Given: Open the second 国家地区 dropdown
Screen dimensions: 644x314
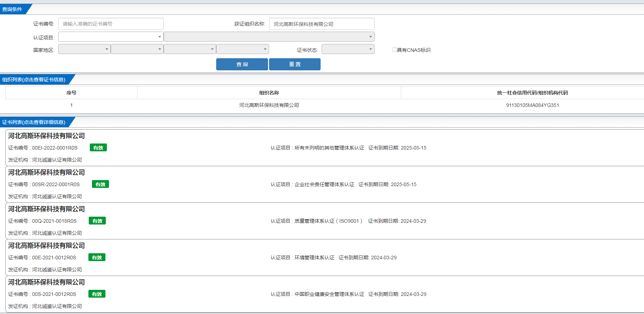Looking at the screenshot, I should (x=137, y=49).
